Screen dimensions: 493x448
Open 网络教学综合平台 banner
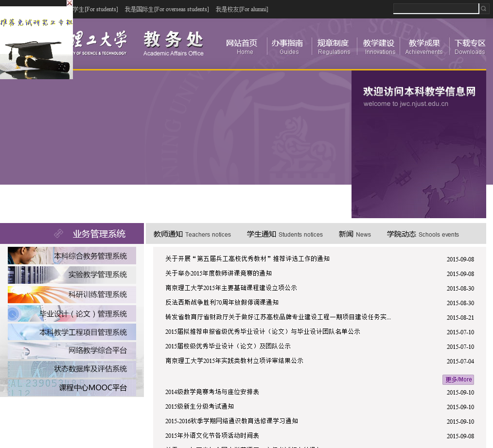pyautogui.click(x=72, y=350)
